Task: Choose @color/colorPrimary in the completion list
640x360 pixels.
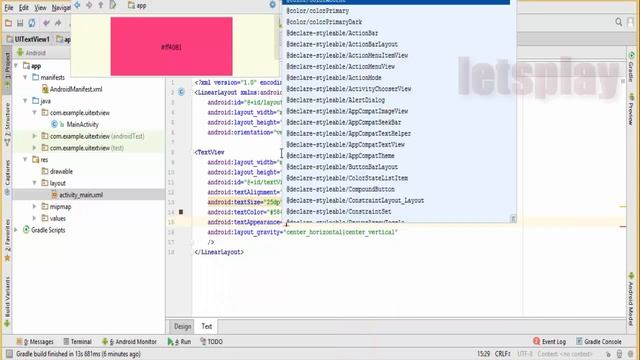Action: (318, 11)
